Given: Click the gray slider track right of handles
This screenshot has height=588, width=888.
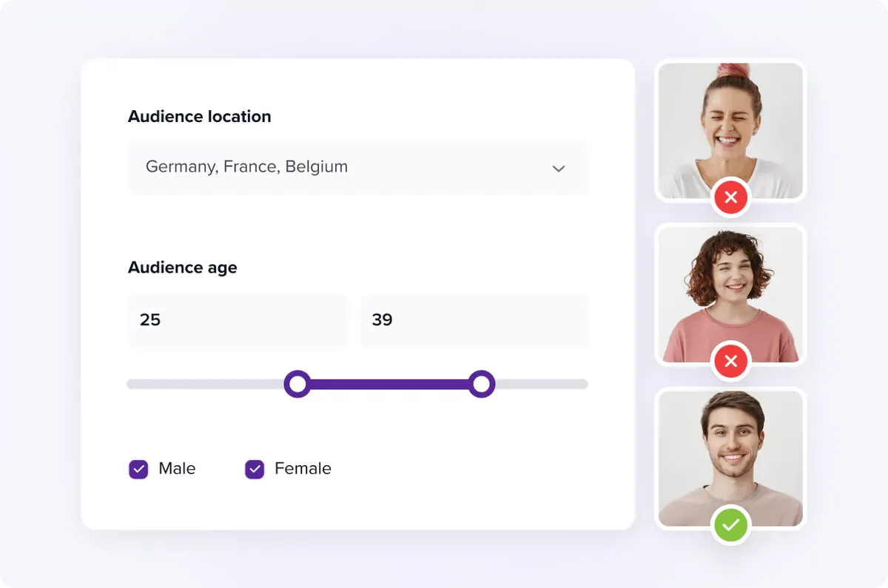Looking at the screenshot, I should click(x=542, y=384).
